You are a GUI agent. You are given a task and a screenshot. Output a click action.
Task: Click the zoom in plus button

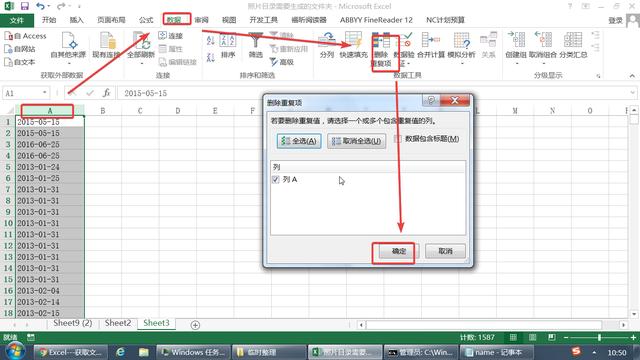tap(633, 338)
